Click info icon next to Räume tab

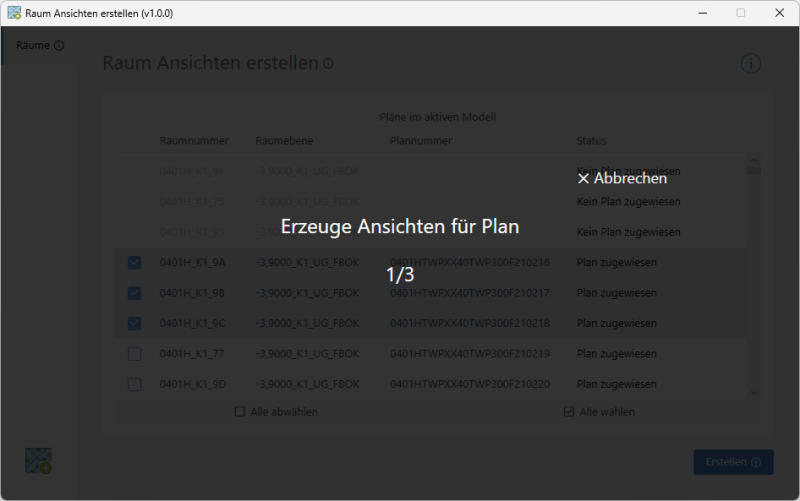[59, 46]
